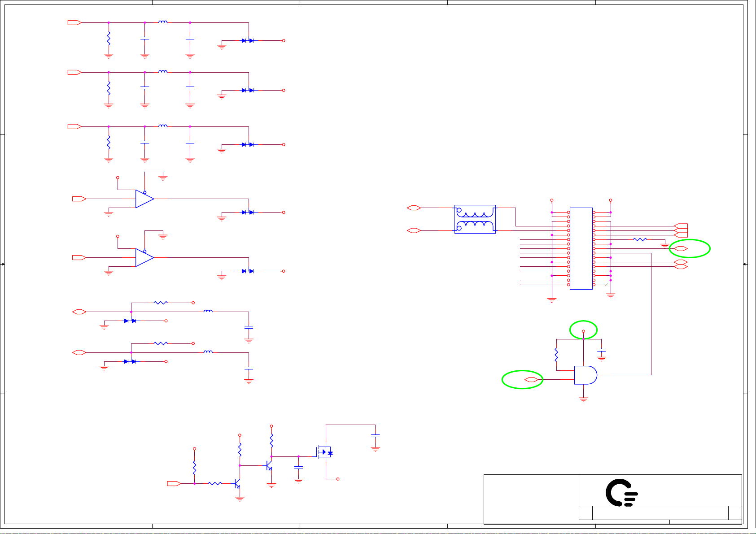The image size is (756, 534).
Task: Click the empty left title block cell
Action: click(531, 499)
